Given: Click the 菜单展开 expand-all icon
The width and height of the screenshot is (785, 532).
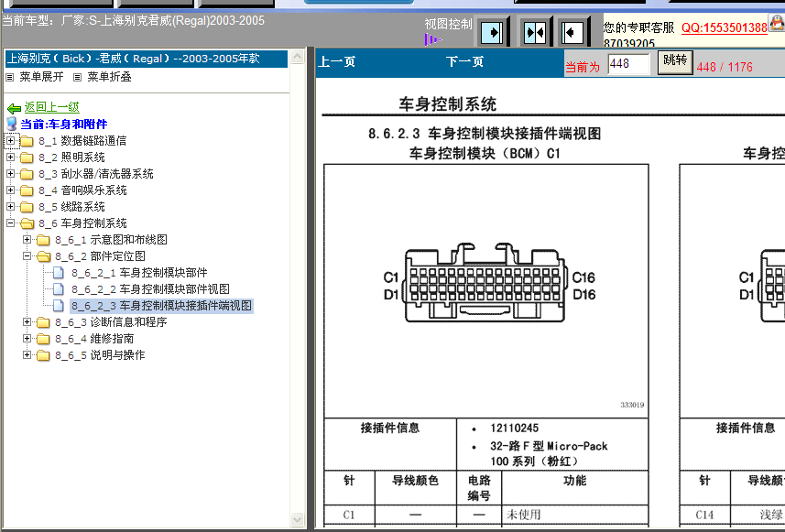Looking at the screenshot, I should pos(9,77).
